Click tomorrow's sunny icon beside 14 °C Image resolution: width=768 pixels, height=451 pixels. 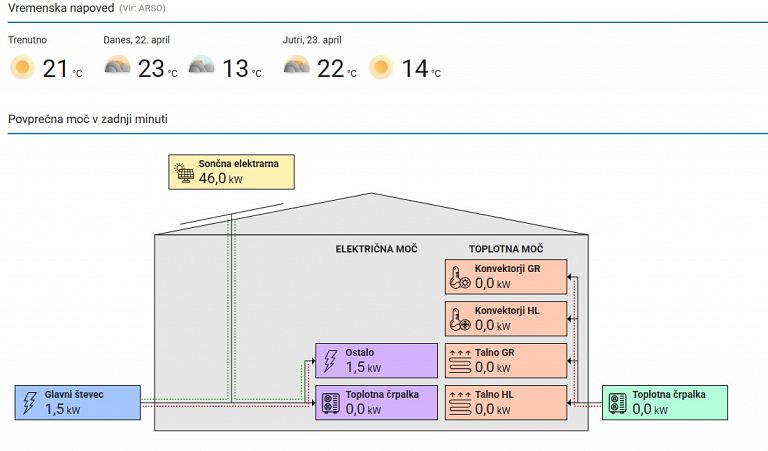(381, 68)
